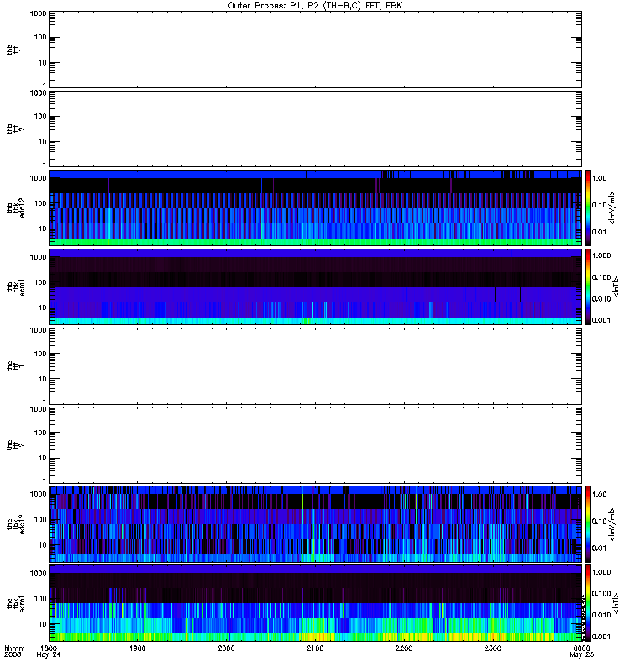Click the thc fbk edc12 y-axis title

[x=15, y=524]
